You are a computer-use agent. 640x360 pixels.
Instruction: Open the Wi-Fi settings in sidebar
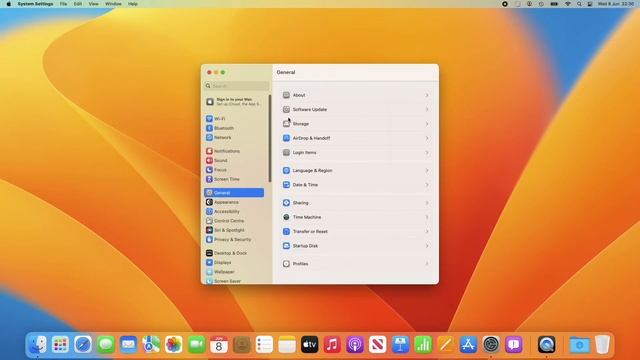pyautogui.click(x=234, y=119)
